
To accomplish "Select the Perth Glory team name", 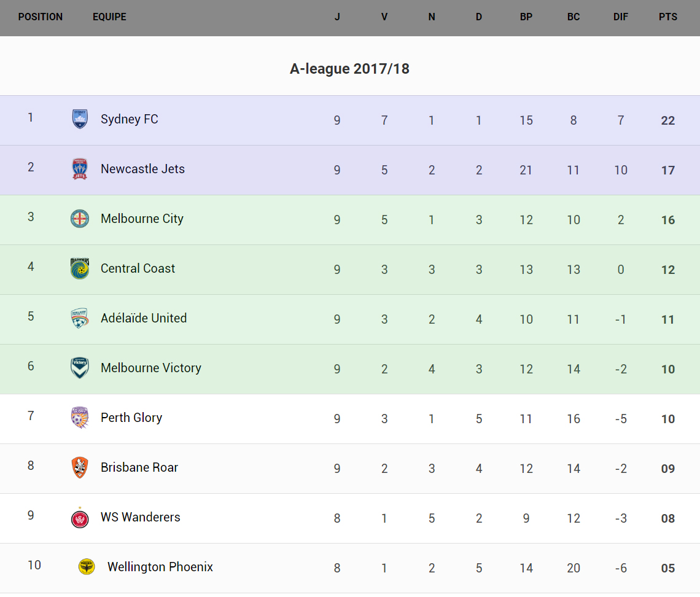I will point(131,418).
